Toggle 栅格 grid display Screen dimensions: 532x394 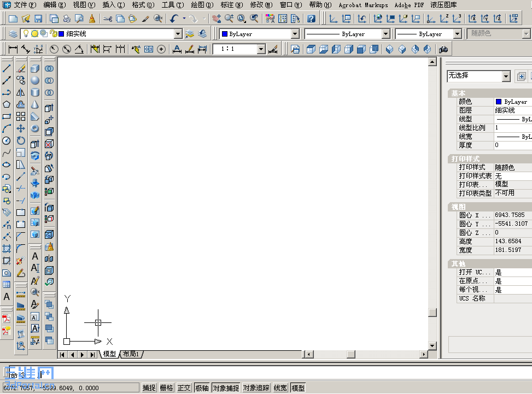pyautogui.click(x=167, y=387)
